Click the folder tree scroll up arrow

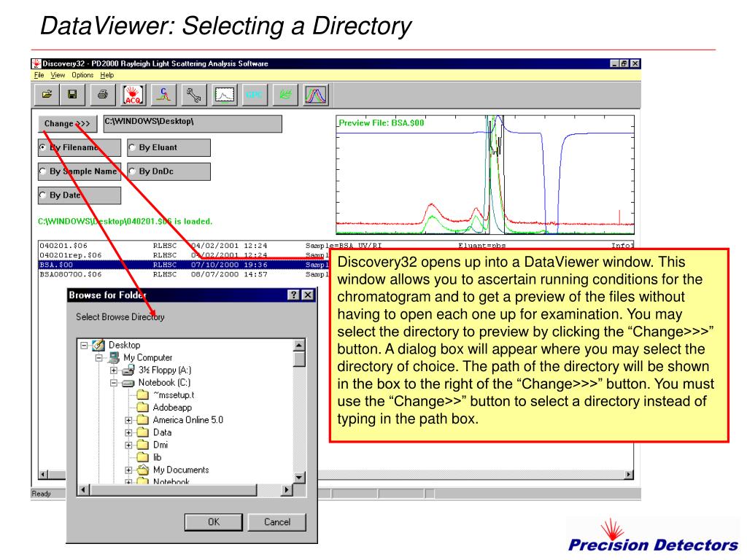click(299, 345)
